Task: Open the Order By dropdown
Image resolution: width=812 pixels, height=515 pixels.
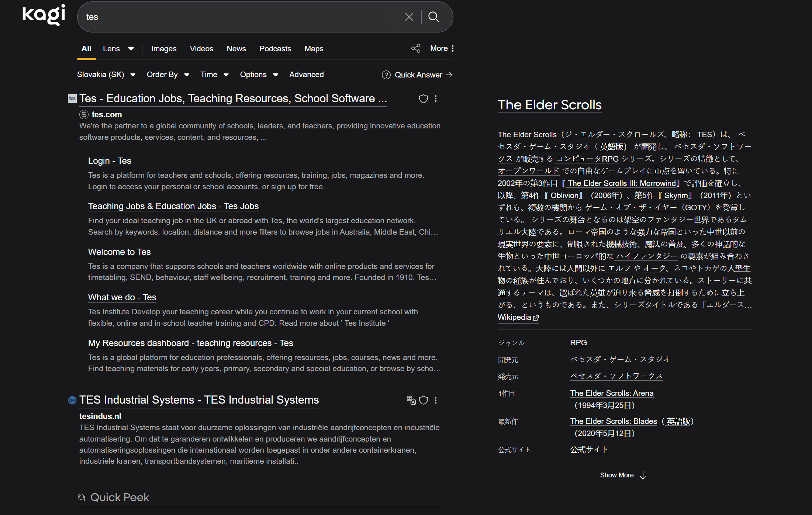Action: pyautogui.click(x=168, y=75)
